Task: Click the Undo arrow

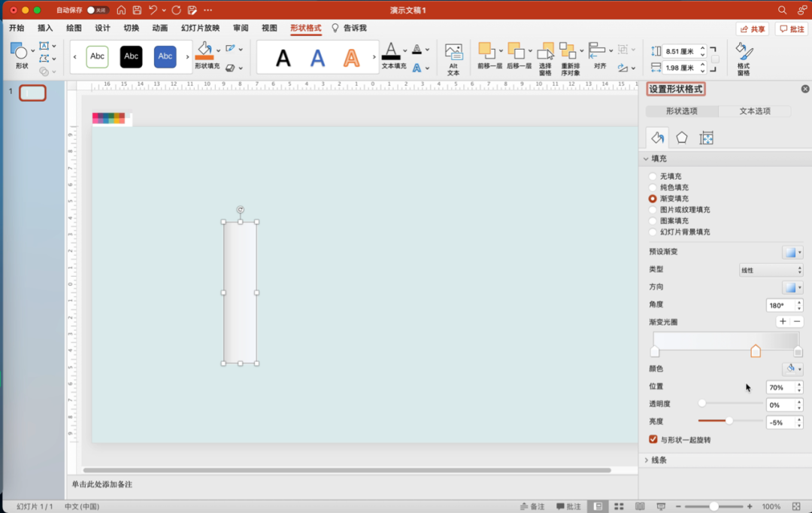Action: pos(153,10)
